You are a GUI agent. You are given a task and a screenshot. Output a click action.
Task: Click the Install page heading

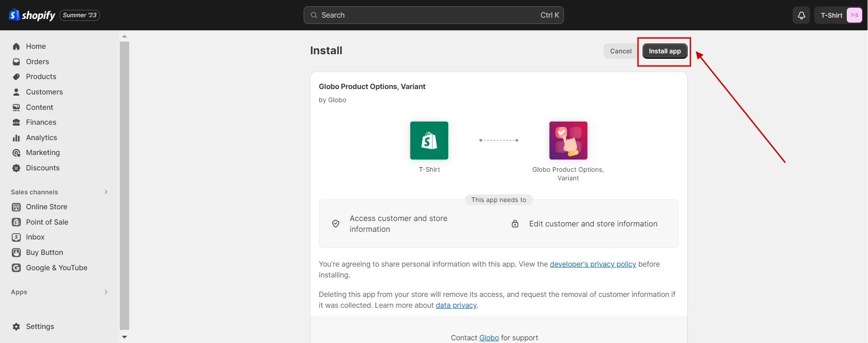tap(326, 51)
